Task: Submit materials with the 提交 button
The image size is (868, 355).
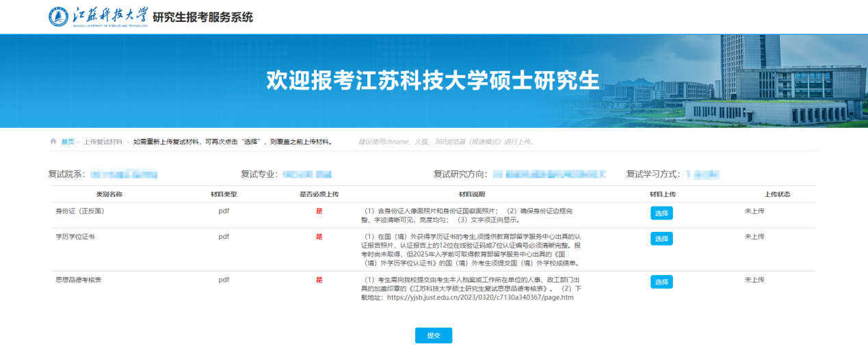Action: (433, 335)
